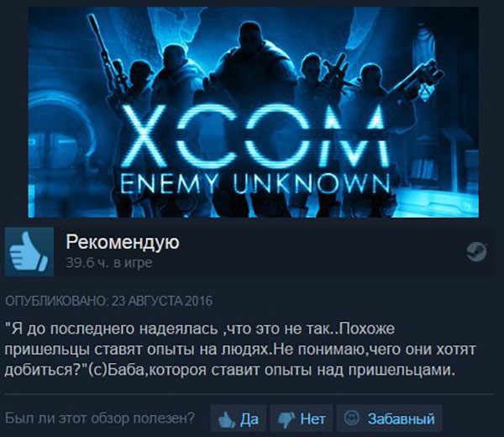Image resolution: width=504 pixels, height=437 pixels.
Task: Click the Был ли этот обзор полезен? label
Action: 100,418
